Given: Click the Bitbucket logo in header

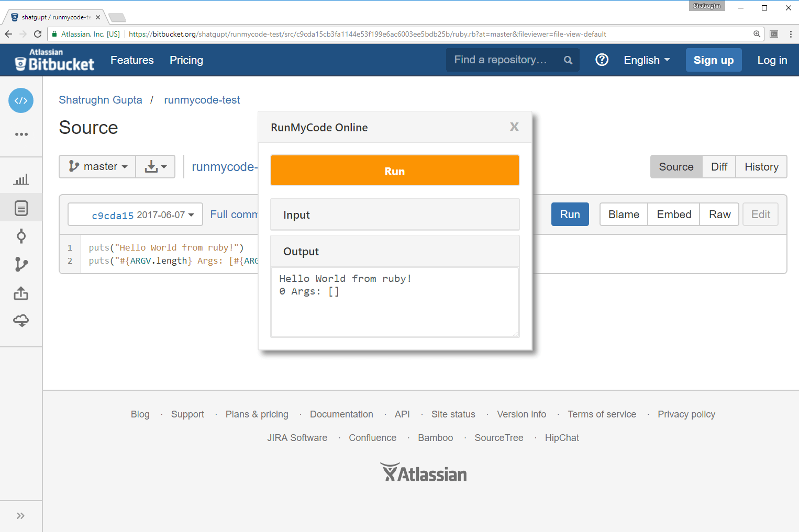Looking at the screenshot, I should click(x=54, y=60).
